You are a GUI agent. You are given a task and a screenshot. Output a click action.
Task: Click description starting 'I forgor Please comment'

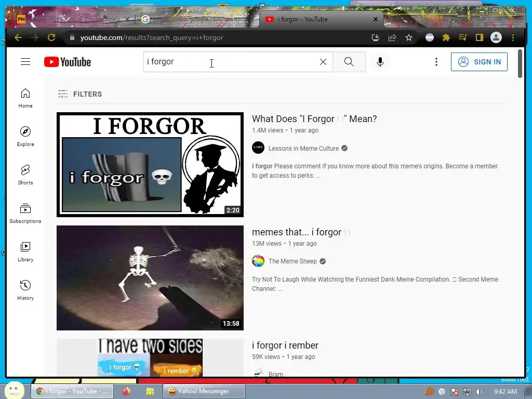[x=375, y=170]
